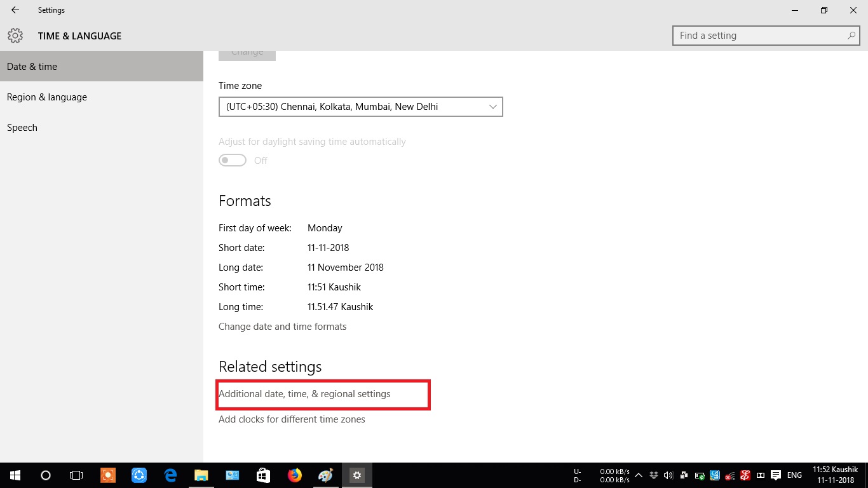This screenshot has height=488, width=868.
Task: Click the device connection tray icon
Action: coord(684,475)
